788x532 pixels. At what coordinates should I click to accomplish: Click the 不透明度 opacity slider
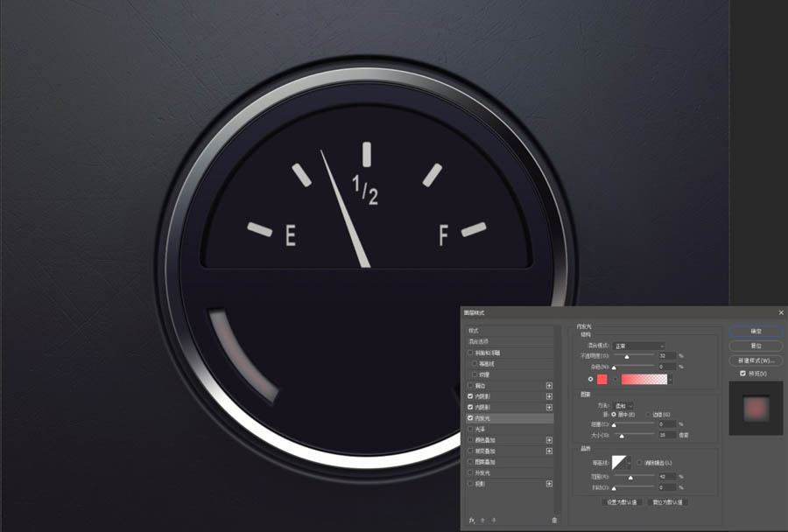pos(634,356)
